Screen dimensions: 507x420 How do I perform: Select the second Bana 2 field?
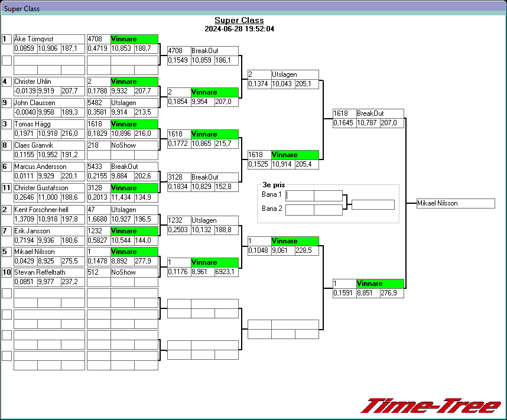click(x=328, y=210)
